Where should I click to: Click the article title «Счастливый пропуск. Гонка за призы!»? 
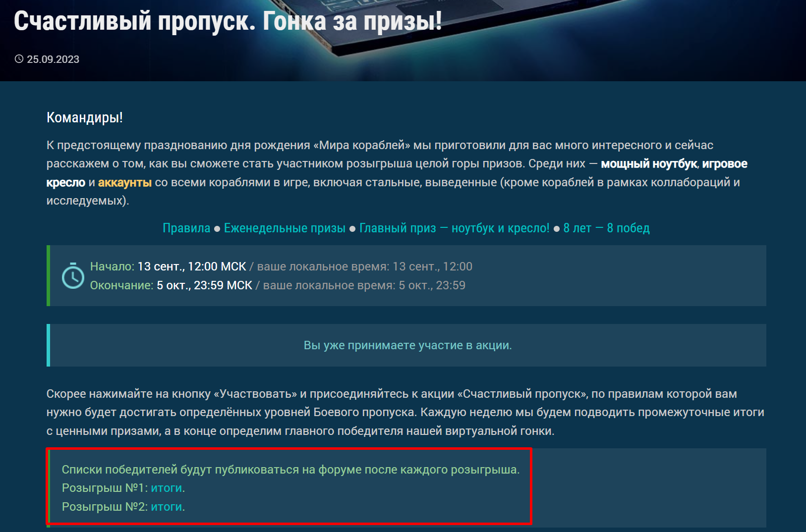(228, 21)
